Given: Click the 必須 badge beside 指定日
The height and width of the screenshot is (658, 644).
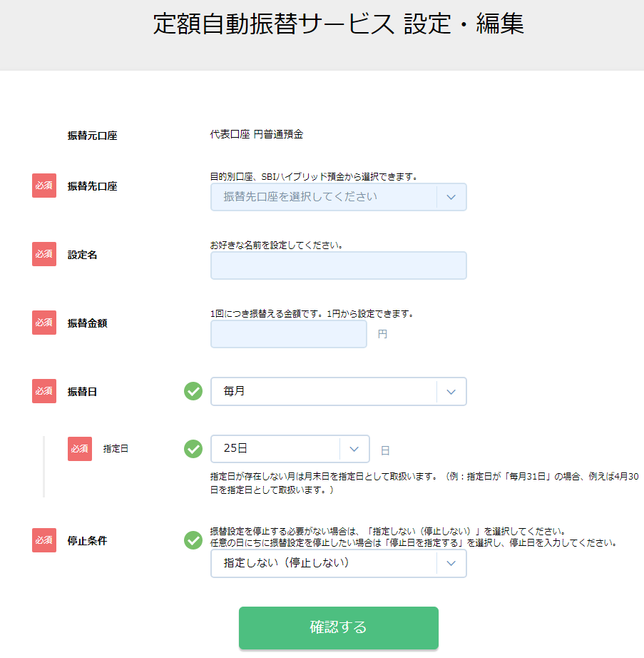Looking at the screenshot, I should pyautogui.click(x=80, y=449).
